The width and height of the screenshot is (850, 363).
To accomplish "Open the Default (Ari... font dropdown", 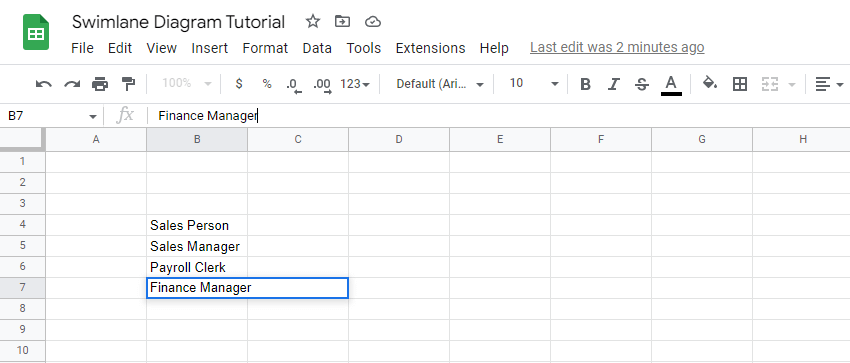I will click(440, 84).
